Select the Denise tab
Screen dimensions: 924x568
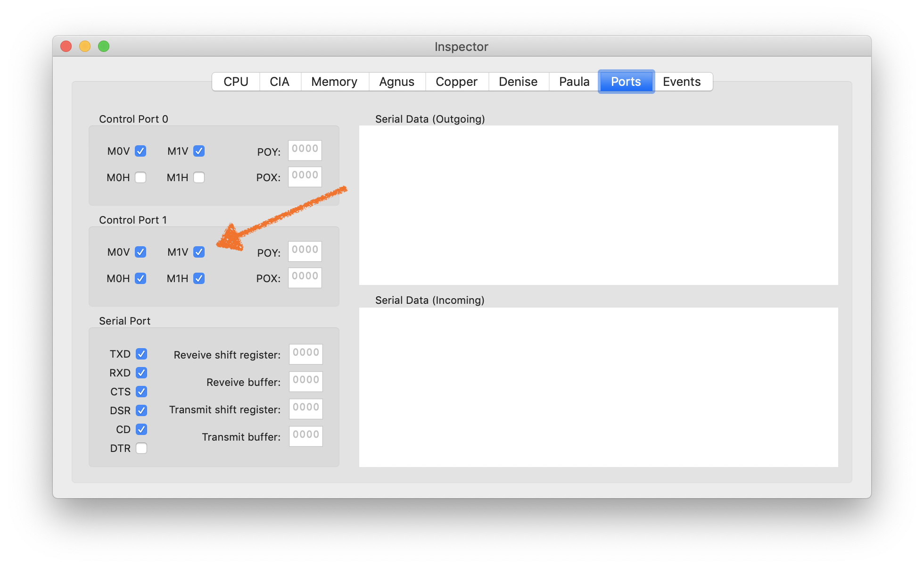(518, 82)
